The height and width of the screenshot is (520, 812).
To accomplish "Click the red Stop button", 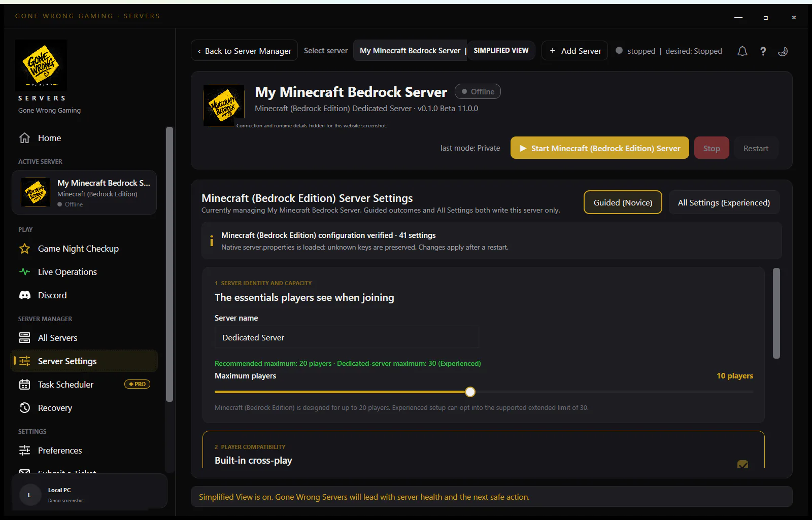I will click(x=712, y=148).
